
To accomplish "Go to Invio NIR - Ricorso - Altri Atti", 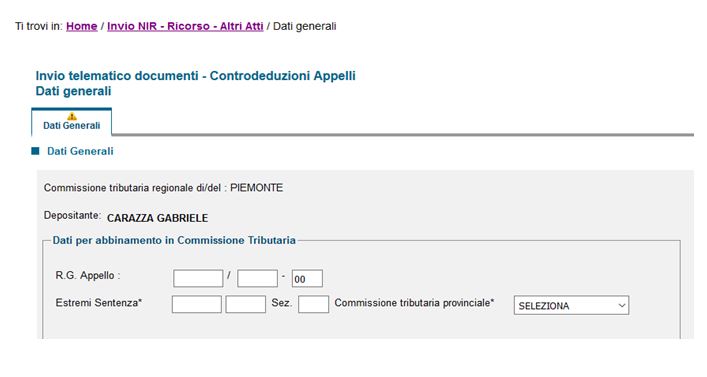I will coord(185,26).
